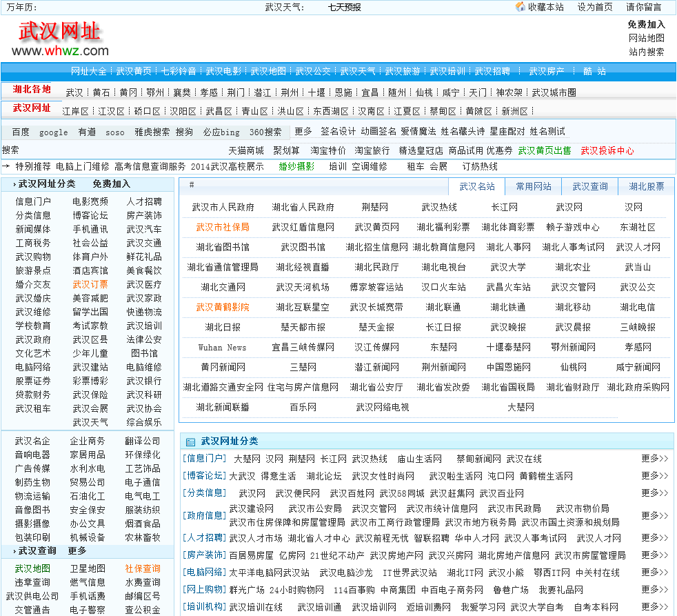Switch to the 常用网站 tab
The height and width of the screenshot is (616, 677).
click(x=533, y=187)
